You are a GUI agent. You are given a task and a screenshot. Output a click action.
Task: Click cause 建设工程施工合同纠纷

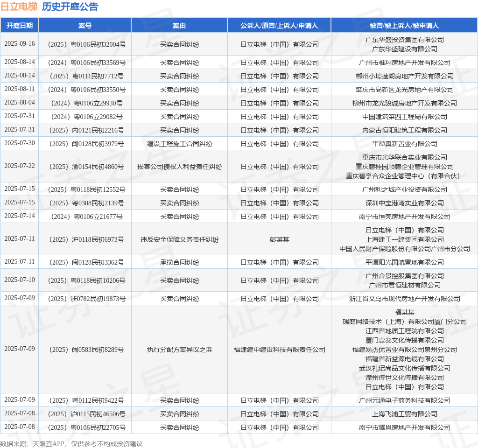[179, 144]
